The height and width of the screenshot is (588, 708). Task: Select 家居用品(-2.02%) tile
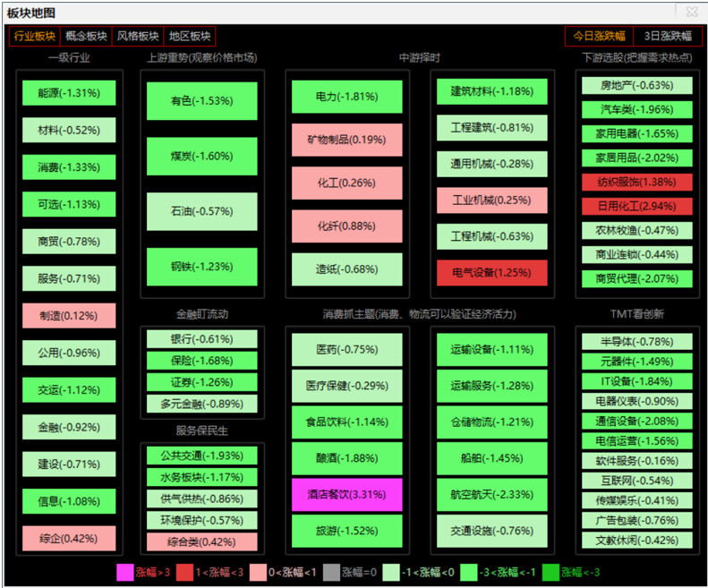[637, 158]
